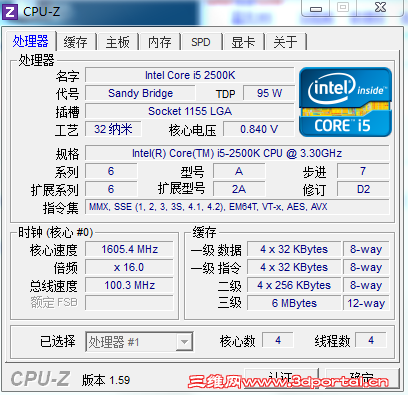
Task: Click the bus speed value 100.3 MHz
Action: [x=129, y=285]
